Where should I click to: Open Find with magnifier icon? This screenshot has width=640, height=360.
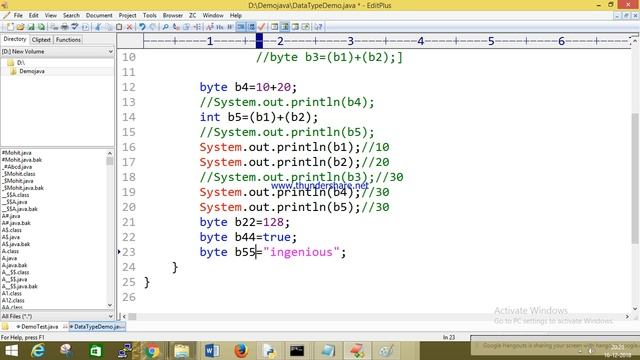tap(165, 27)
